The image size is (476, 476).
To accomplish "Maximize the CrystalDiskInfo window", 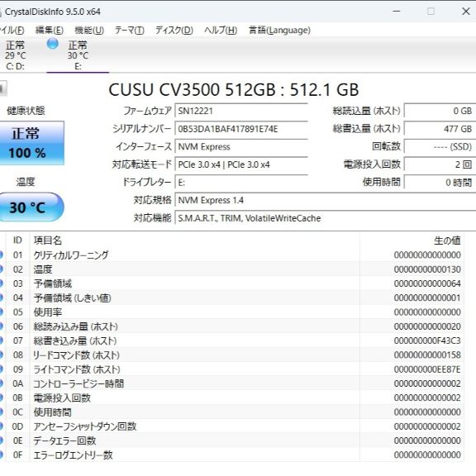I will (x=431, y=12).
